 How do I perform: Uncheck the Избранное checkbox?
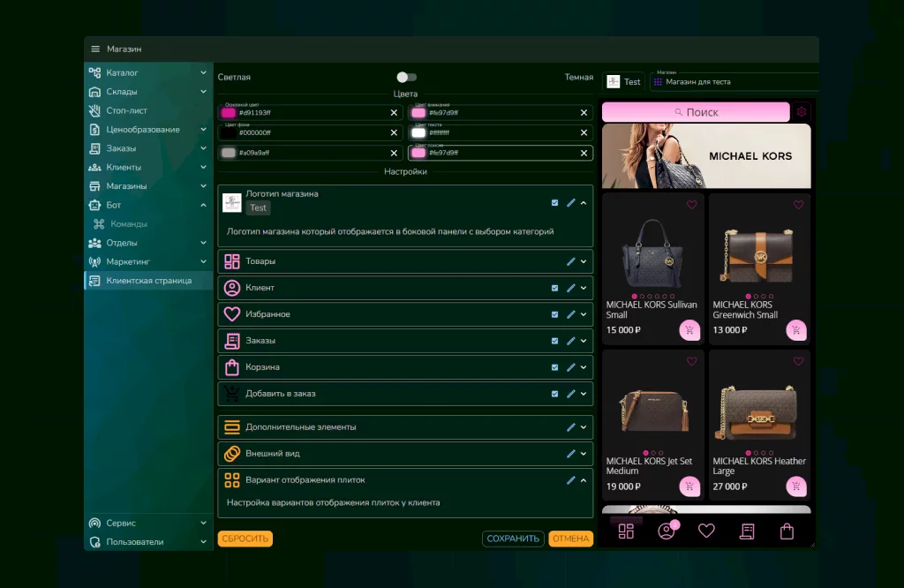554,315
